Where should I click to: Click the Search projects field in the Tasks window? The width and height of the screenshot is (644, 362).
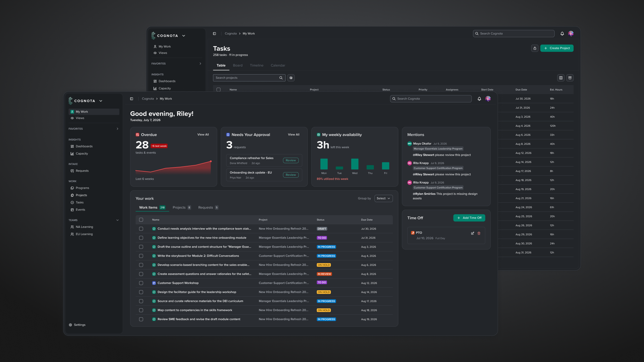coord(249,78)
